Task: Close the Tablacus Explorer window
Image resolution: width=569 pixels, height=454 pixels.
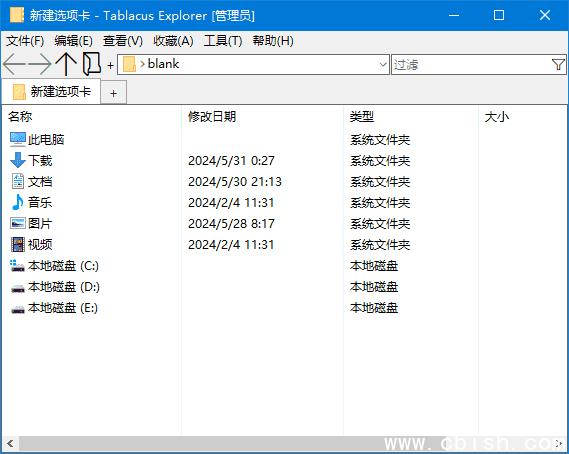Action: coord(545,15)
